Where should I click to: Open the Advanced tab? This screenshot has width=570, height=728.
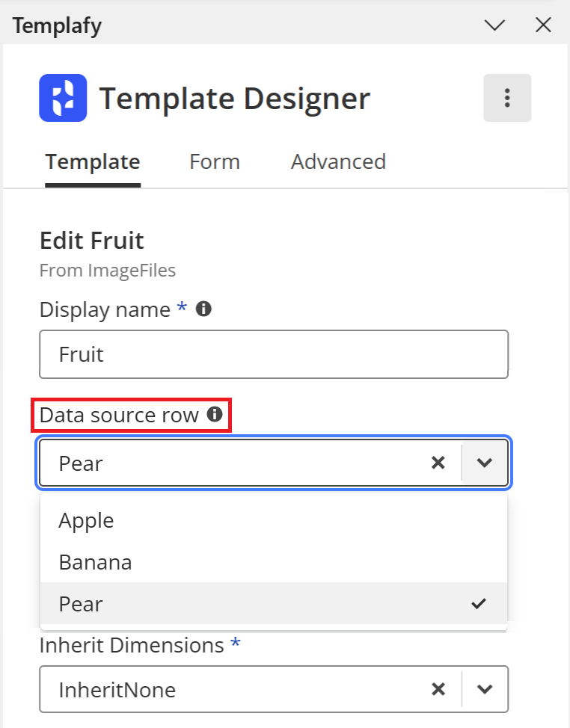coord(338,161)
